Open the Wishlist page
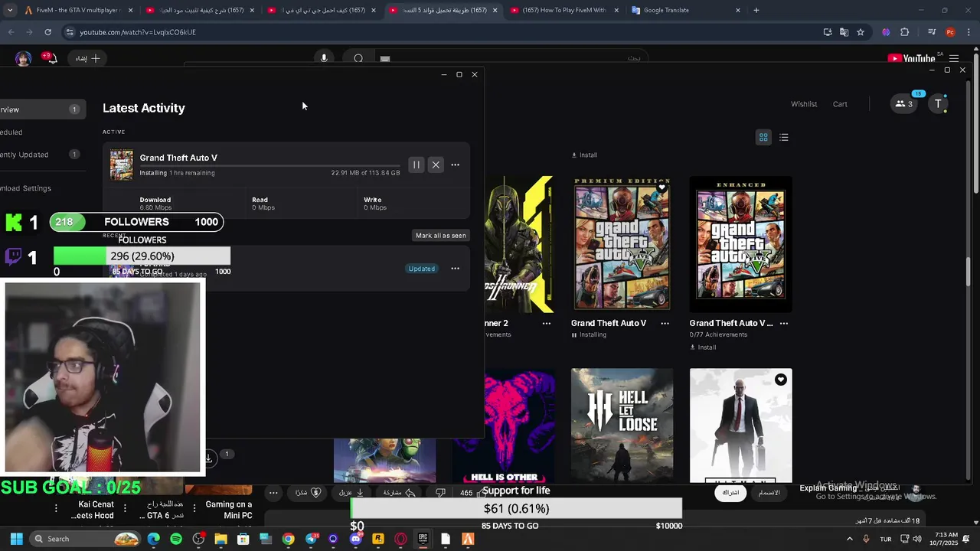The image size is (980, 551). [804, 104]
